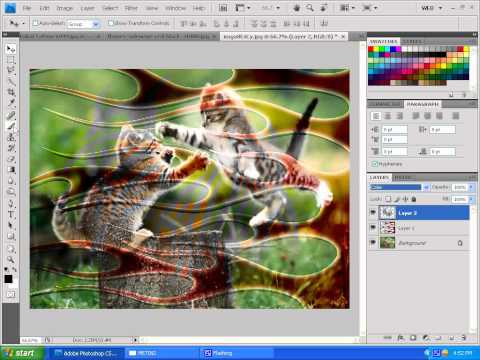Open the Opacity slider arrow in Layers
The height and width of the screenshot is (360, 480).
(471, 187)
